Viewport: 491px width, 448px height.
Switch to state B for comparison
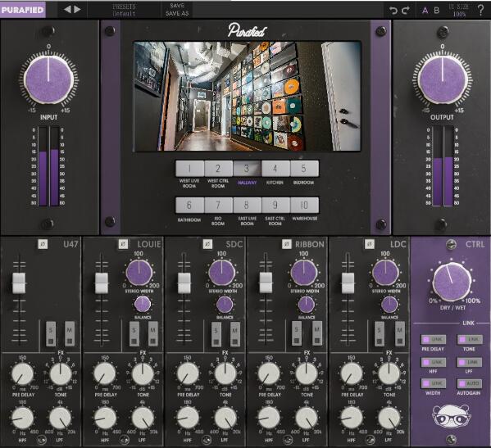[x=437, y=11]
